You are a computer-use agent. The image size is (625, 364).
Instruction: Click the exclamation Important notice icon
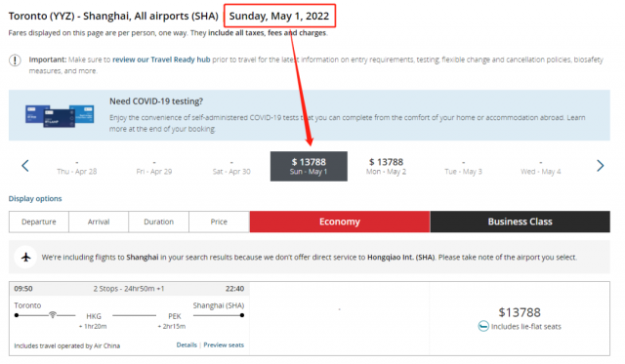[16, 61]
